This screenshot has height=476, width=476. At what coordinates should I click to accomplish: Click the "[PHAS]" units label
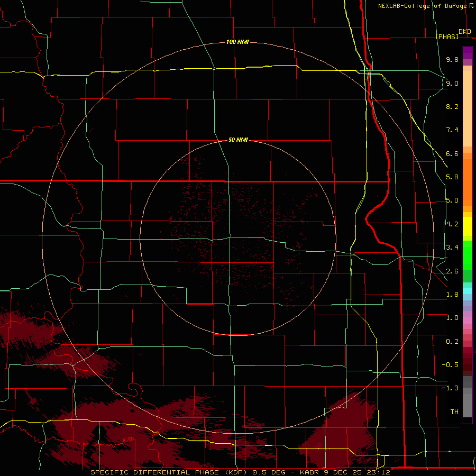click(x=447, y=36)
